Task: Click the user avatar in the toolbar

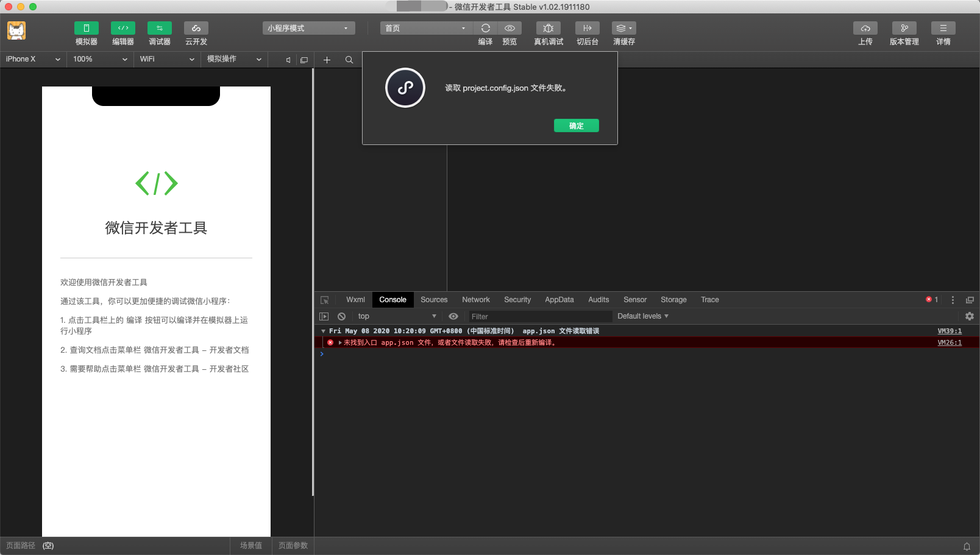Action: (16, 30)
